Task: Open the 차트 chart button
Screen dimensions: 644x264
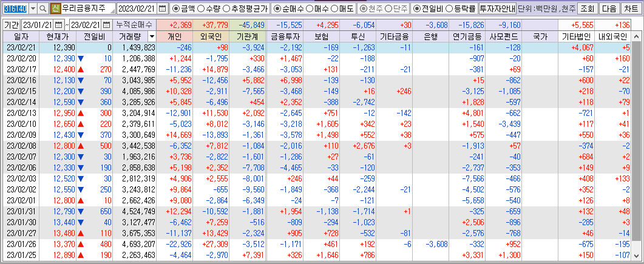Action: pyautogui.click(x=631, y=8)
